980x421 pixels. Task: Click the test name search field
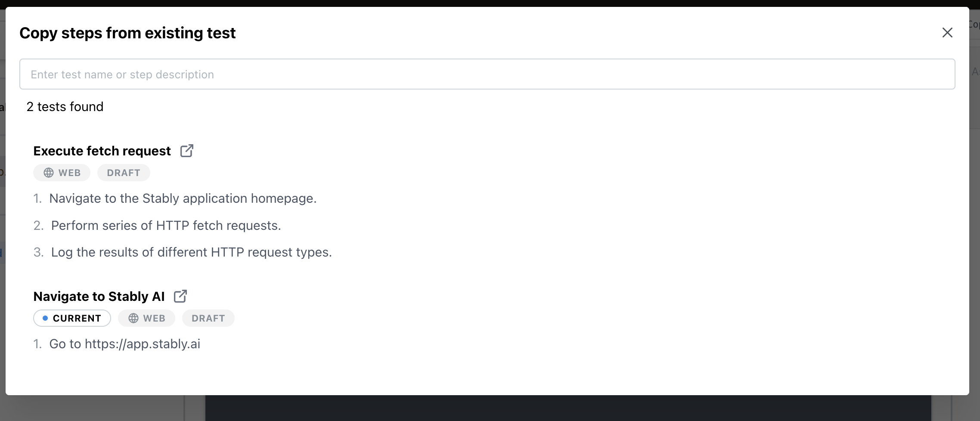click(x=487, y=74)
